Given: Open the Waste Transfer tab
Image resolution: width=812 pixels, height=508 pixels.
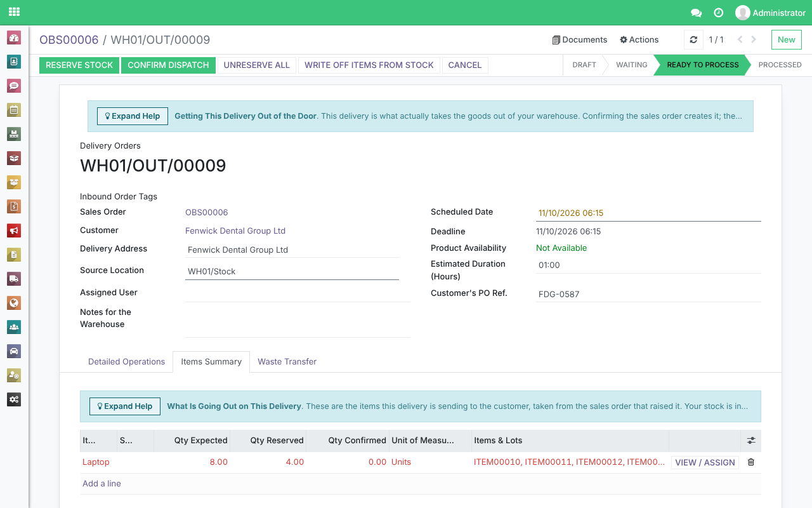Looking at the screenshot, I should [x=287, y=362].
